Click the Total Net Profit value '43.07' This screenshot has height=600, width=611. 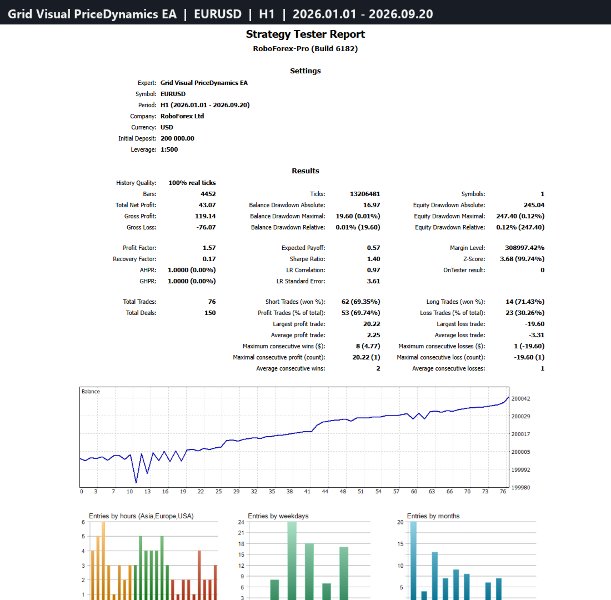[207, 205]
